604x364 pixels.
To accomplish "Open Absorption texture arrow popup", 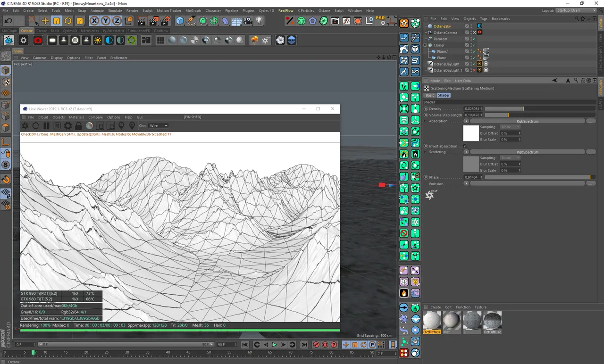I will coord(466,121).
